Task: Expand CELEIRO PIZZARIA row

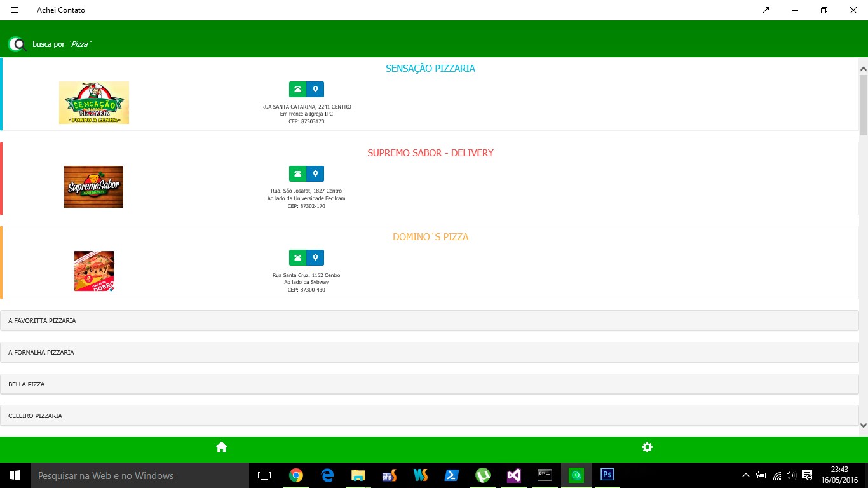Action: 430,416
